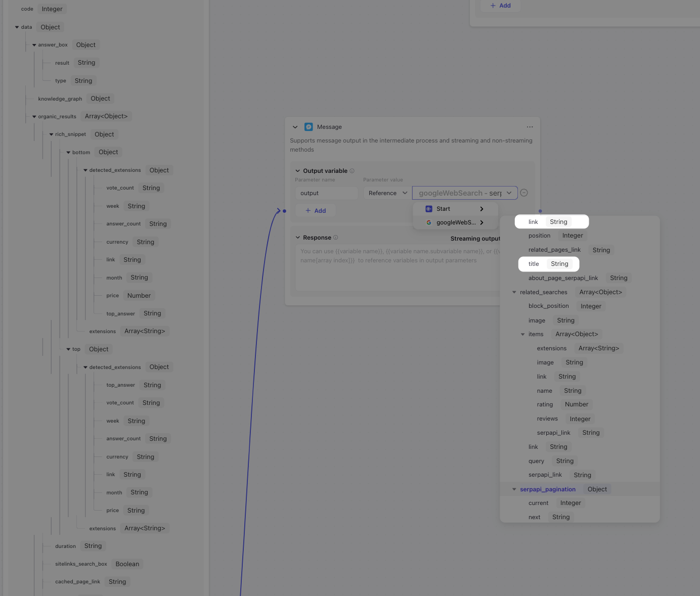Collapse the Output variable section
The image size is (700, 596).
click(298, 171)
